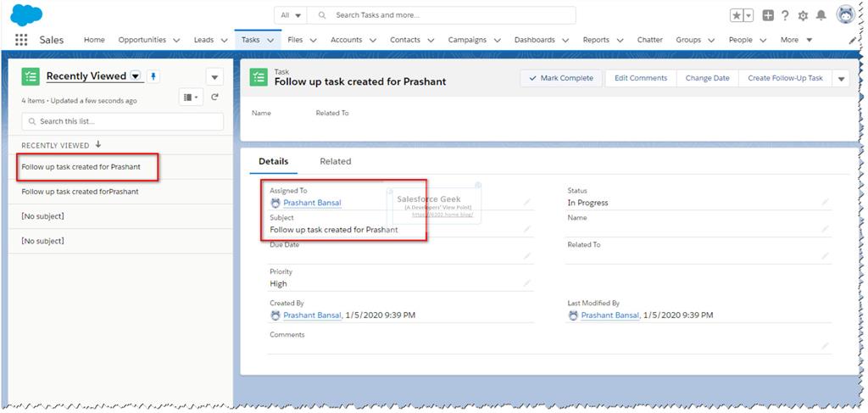Open the Chatter tab

tap(650, 40)
